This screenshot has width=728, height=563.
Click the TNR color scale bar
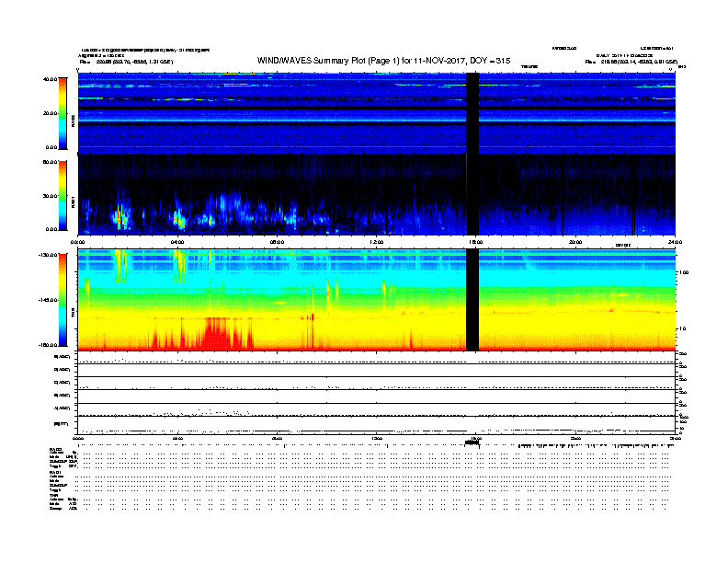click(63, 300)
